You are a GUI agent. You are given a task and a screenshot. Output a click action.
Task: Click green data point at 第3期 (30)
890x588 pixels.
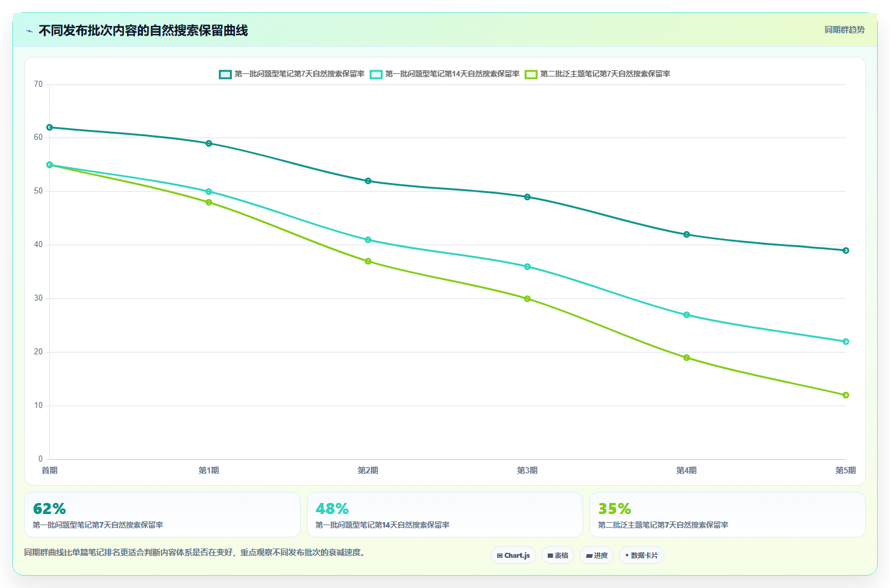(527, 299)
